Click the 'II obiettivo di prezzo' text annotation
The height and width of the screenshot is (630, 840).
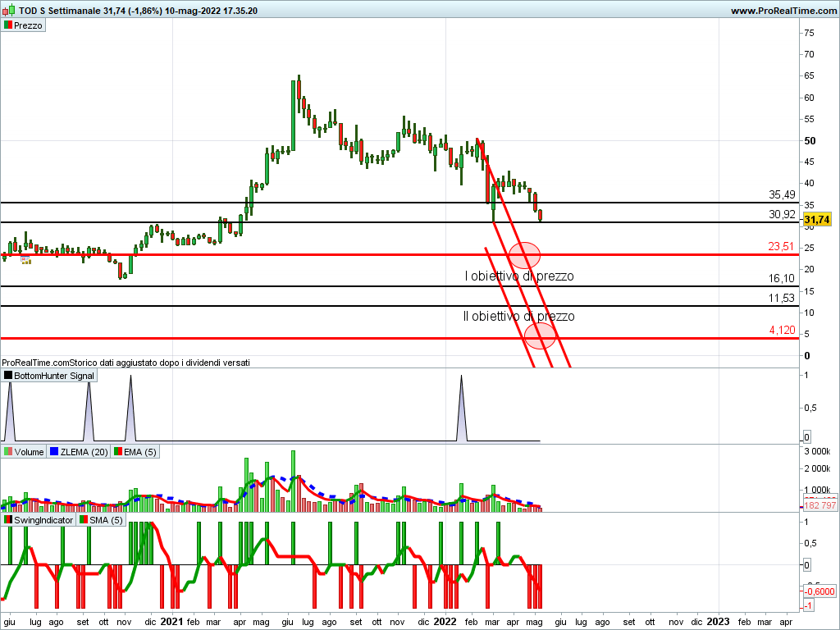tap(518, 316)
